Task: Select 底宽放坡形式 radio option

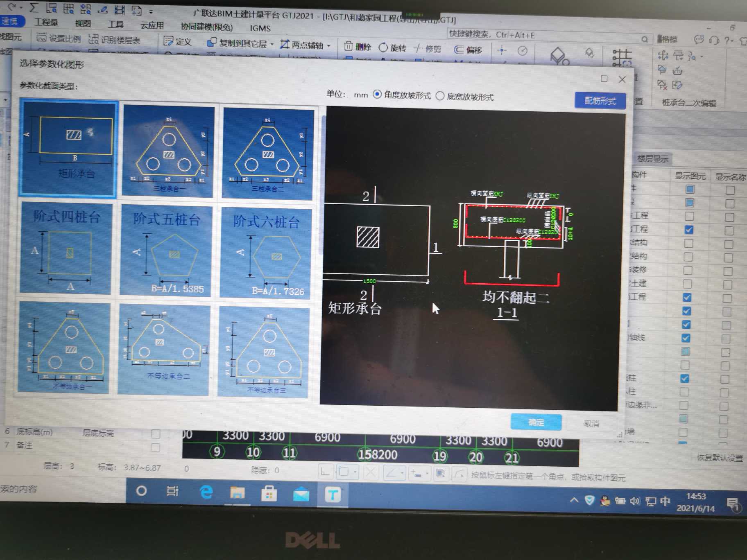Action: click(464, 97)
